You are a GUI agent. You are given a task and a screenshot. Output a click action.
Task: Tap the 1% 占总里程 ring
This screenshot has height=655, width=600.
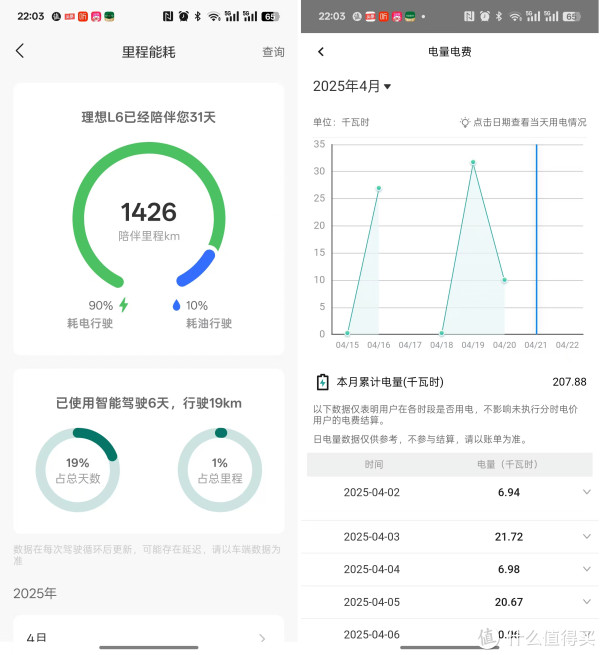click(x=220, y=470)
